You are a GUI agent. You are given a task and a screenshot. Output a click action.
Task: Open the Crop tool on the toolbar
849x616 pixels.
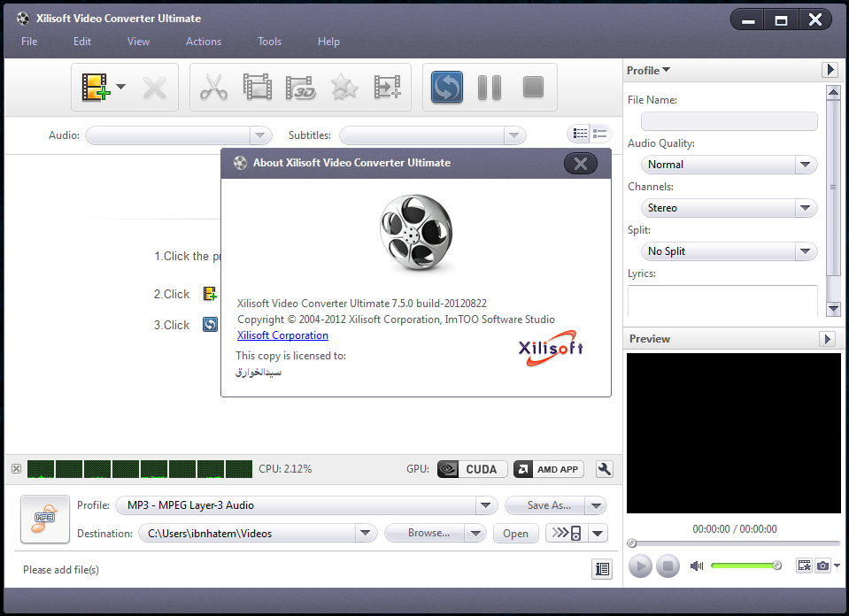(257, 87)
